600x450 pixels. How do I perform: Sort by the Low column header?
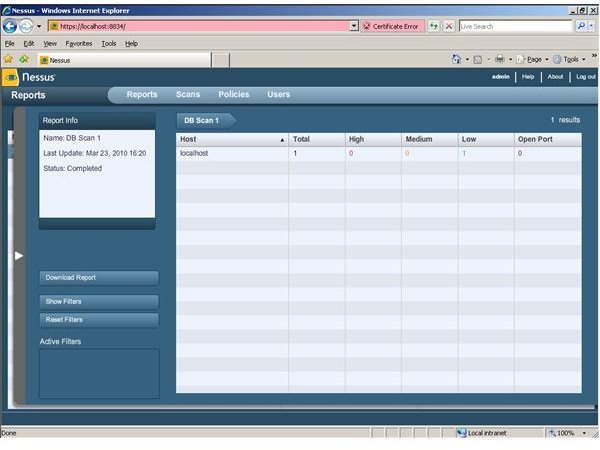click(x=486, y=139)
